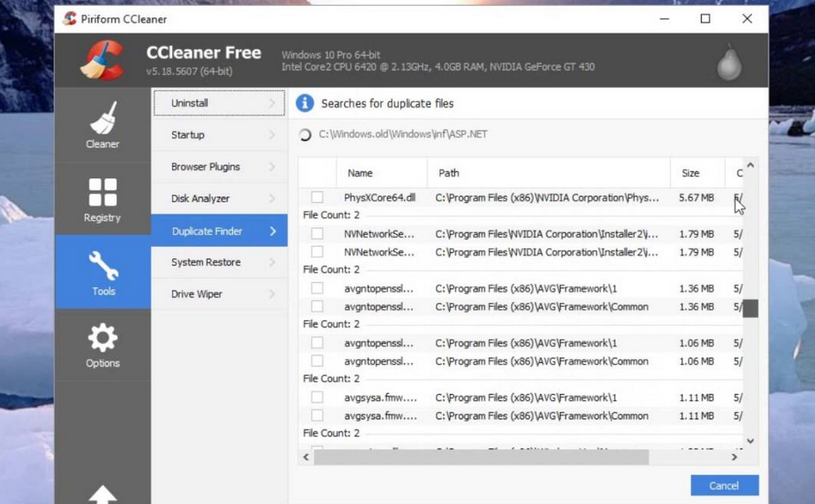Click the chevron beside Browser Plugins
This screenshot has width=815, height=504.
[x=272, y=167]
